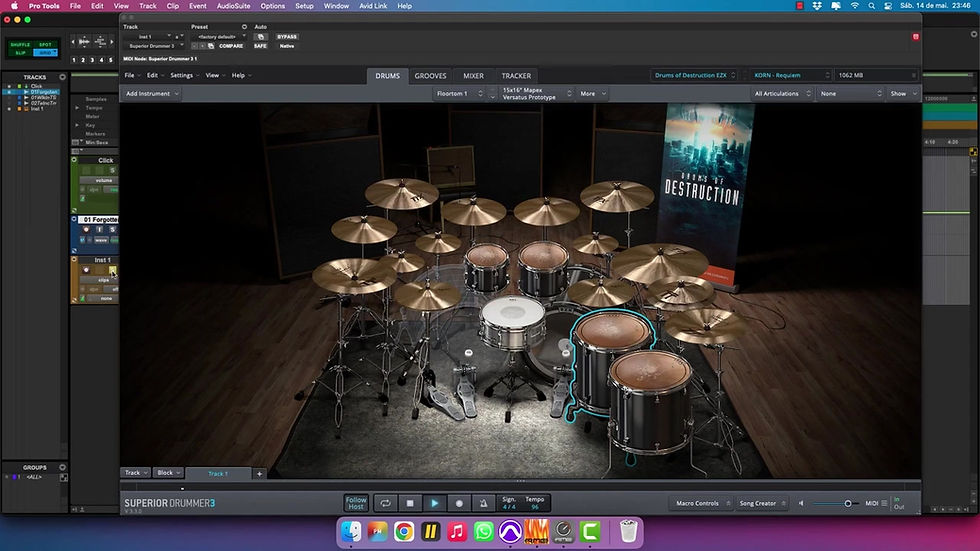The image size is (980, 551).
Task: Open WhatsApp from the Dock
Action: click(483, 532)
